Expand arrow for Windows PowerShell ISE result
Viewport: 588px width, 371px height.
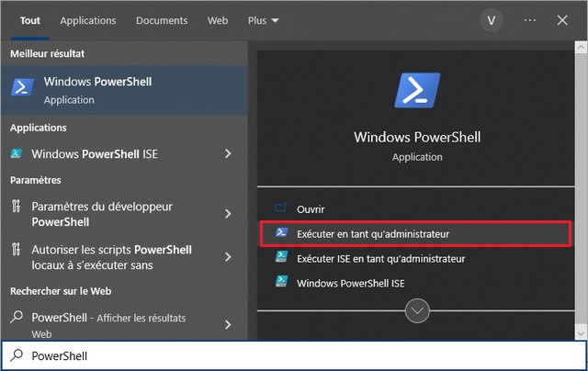point(228,153)
